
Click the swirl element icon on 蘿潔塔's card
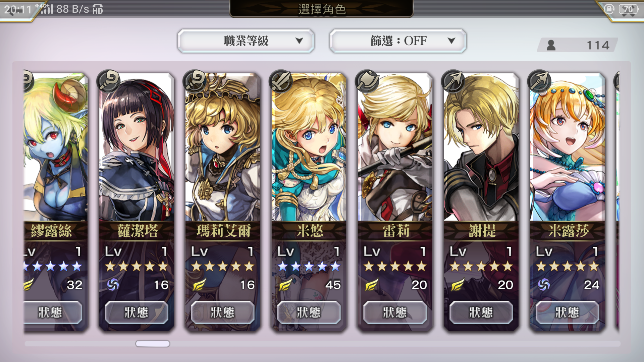(x=113, y=285)
